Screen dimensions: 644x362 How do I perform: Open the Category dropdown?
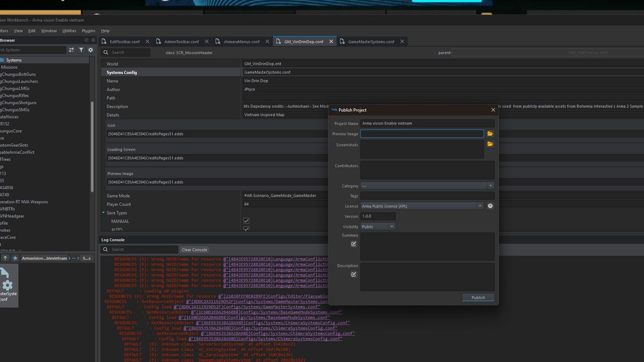click(427, 186)
